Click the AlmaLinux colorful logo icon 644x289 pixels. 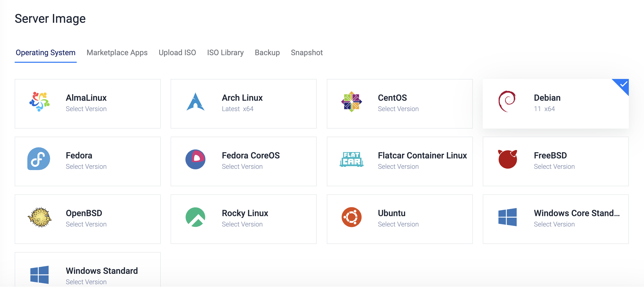click(x=39, y=102)
